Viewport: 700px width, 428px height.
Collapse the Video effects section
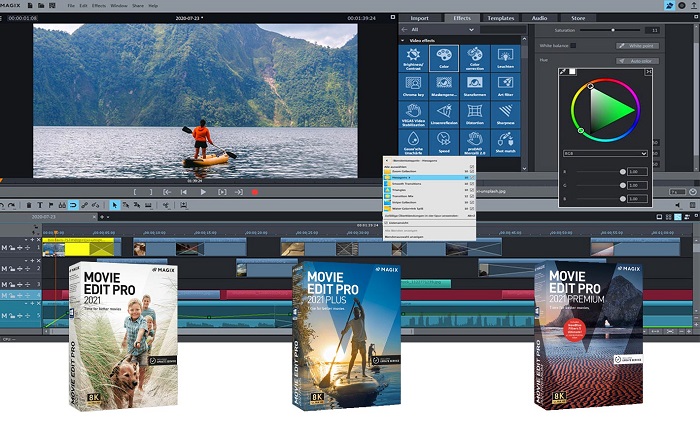(x=403, y=40)
